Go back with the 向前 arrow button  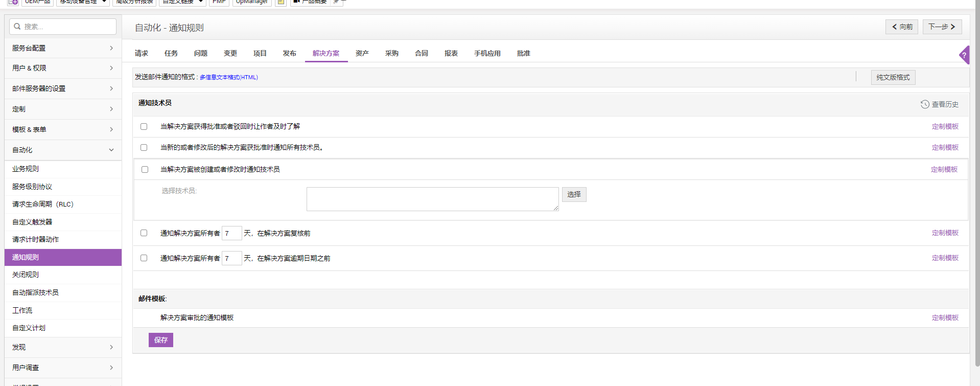pos(902,27)
